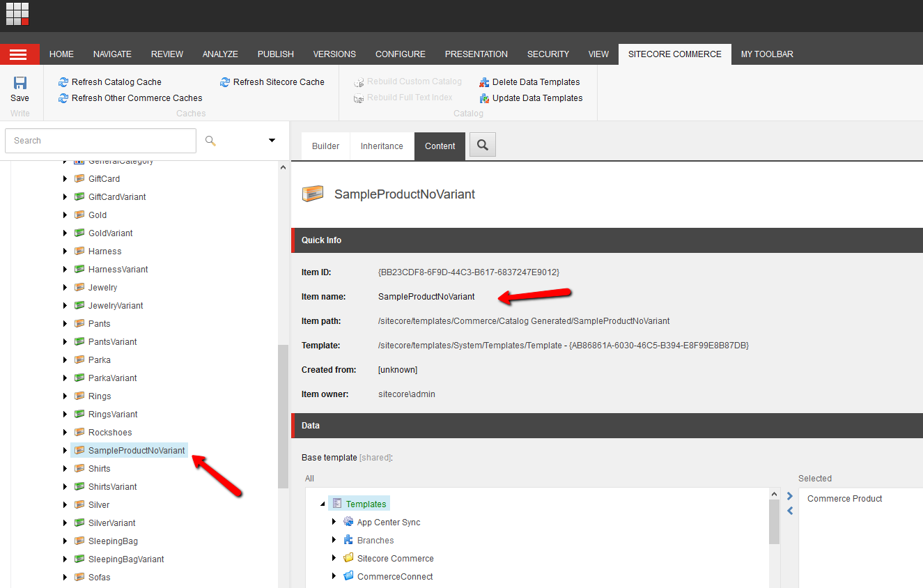923x588 pixels.
Task: Expand the Shirts tree node
Action: [65, 469]
